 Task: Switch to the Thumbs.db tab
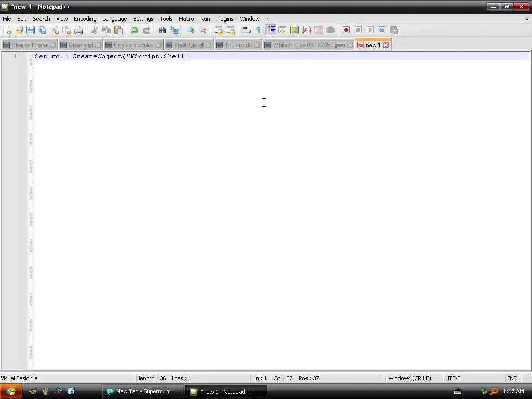pyautogui.click(x=238, y=45)
